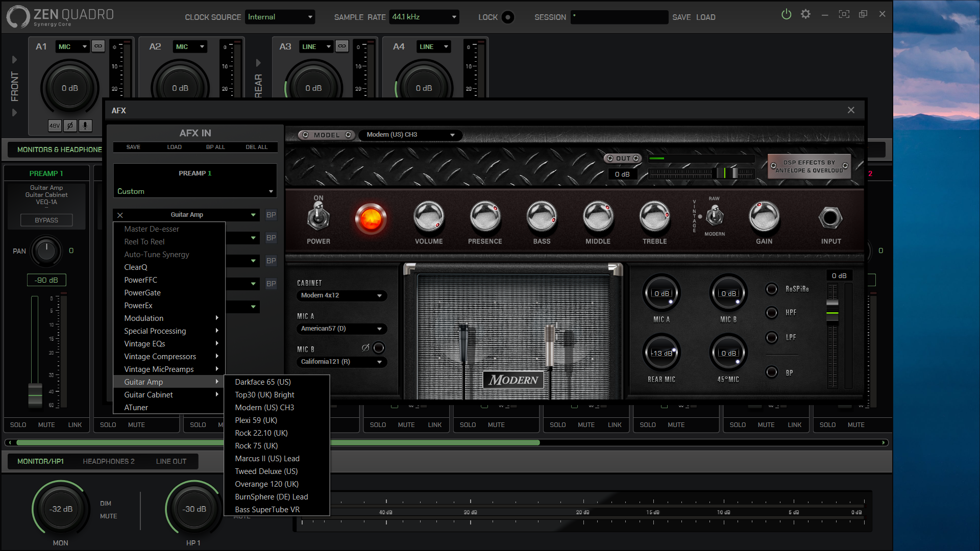This screenshot has height=551, width=980.
Task: Toggle the 48V phantom power on A1
Action: [55, 126]
